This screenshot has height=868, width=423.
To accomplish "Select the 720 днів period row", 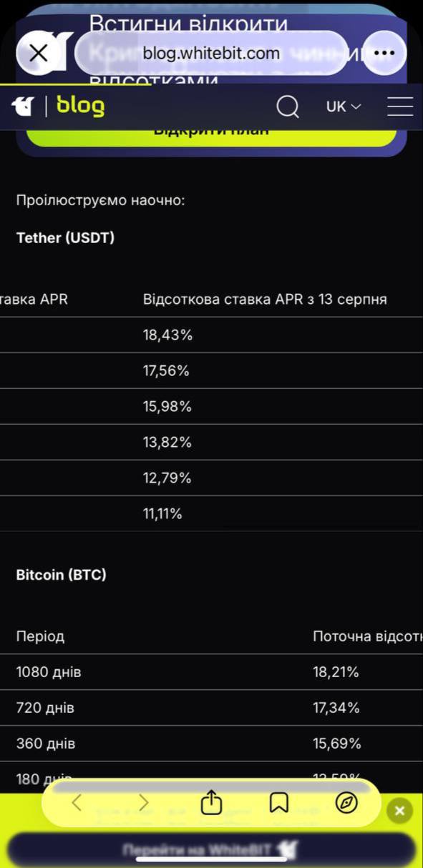I will click(x=211, y=708).
